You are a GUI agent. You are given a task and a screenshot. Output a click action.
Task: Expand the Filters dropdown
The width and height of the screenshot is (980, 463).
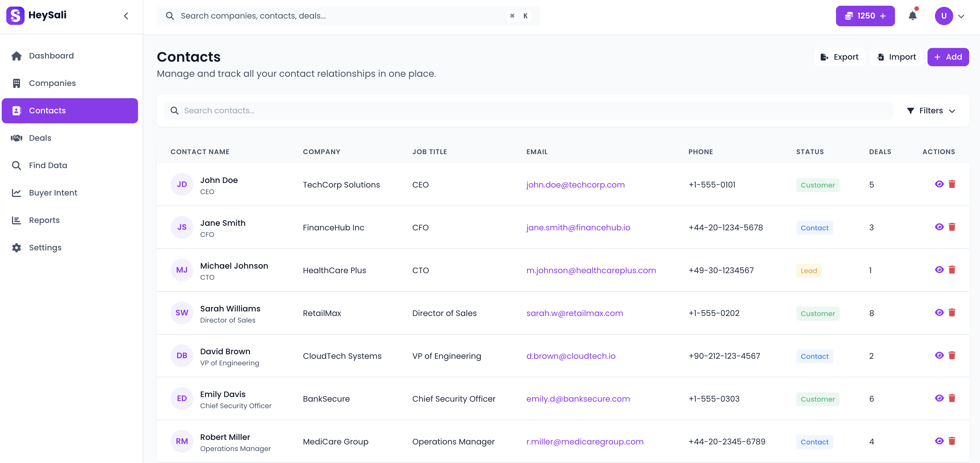click(x=931, y=110)
